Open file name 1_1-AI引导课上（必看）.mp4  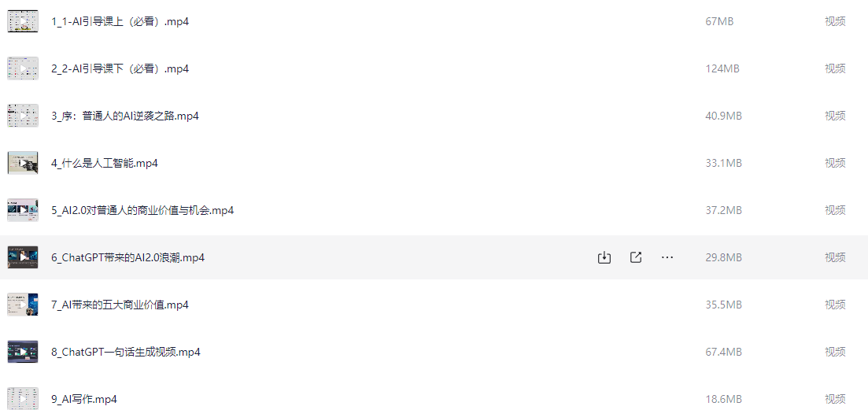click(x=120, y=21)
